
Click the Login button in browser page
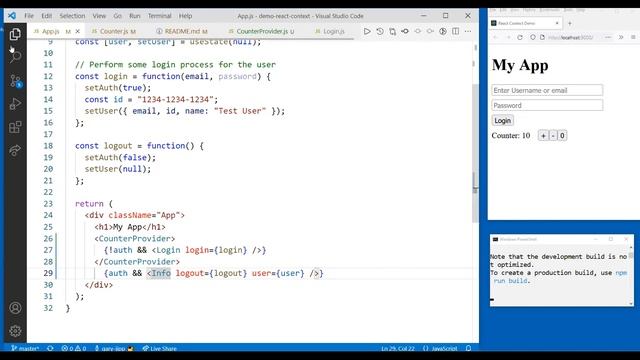tap(502, 120)
